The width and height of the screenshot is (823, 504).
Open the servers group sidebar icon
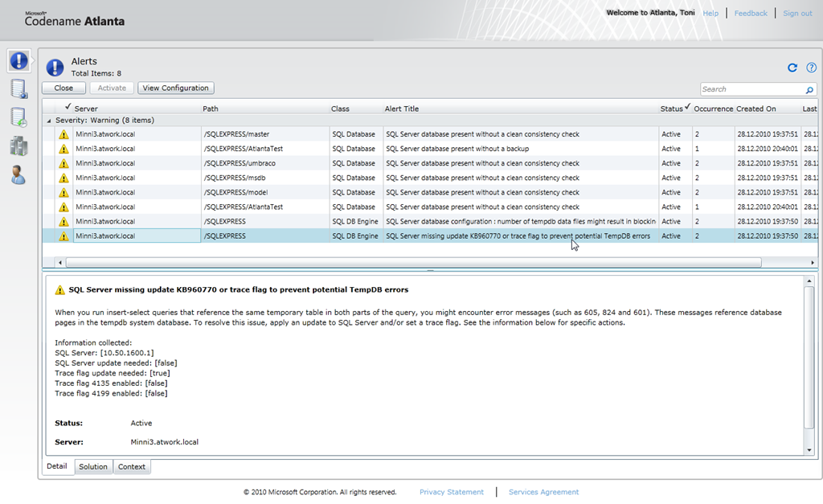pyautogui.click(x=18, y=145)
